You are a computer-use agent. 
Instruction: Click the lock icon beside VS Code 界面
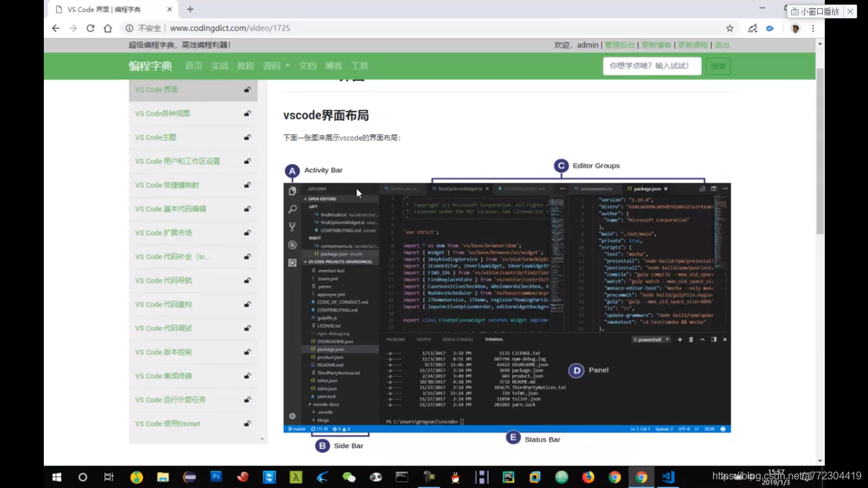click(247, 90)
